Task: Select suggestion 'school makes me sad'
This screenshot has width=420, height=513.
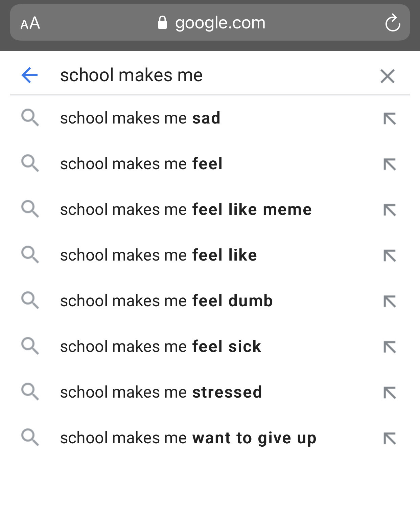Action: pos(210,118)
